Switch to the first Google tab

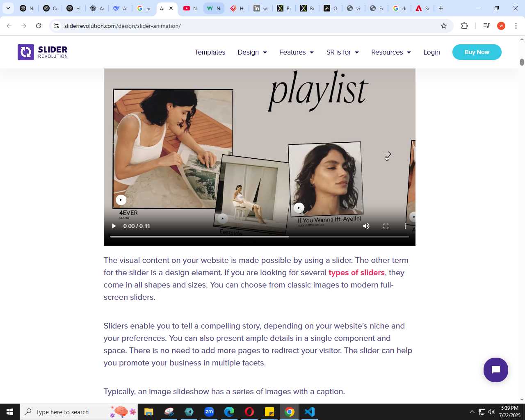coord(144,8)
